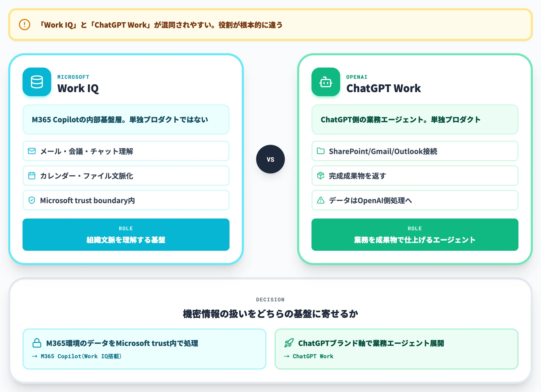Viewport: 541px width, 392px height.
Task: Click the yellow banner warning text
Action: (161, 25)
